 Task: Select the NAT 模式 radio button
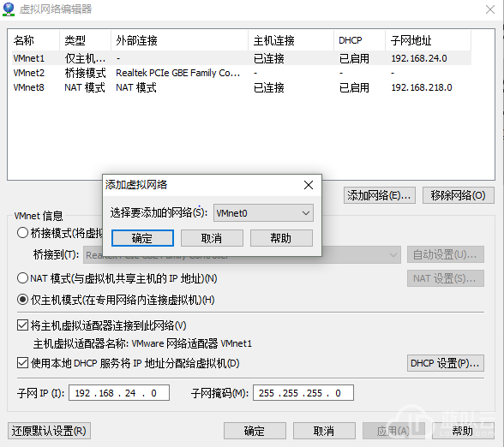coord(22,278)
